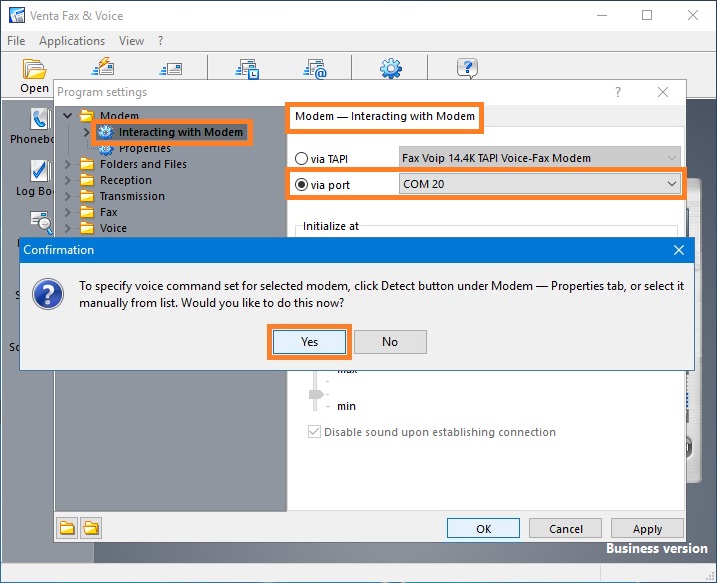The width and height of the screenshot is (717, 583).
Task: Click the send by e-mail toolbar icon
Action: (315, 69)
